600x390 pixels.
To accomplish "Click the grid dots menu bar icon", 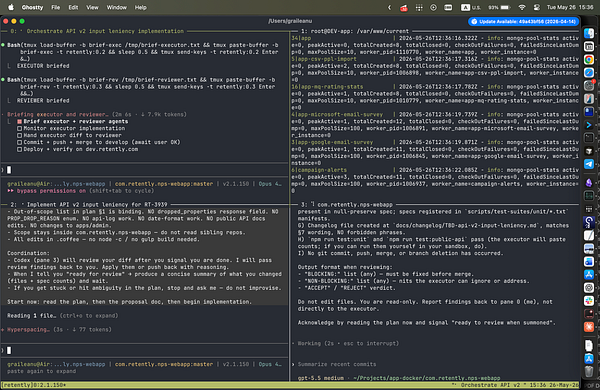I will point(419,7).
